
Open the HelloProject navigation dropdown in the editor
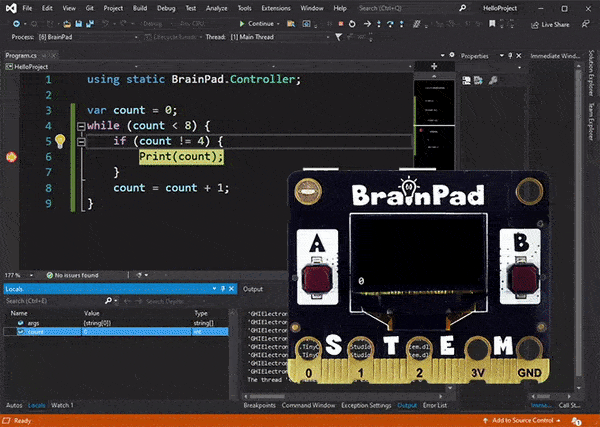pos(72,67)
